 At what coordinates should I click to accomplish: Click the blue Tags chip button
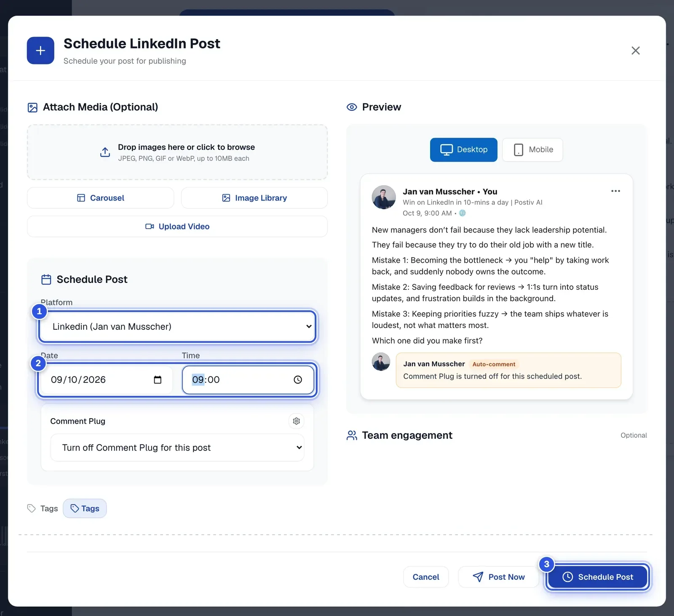click(85, 509)
